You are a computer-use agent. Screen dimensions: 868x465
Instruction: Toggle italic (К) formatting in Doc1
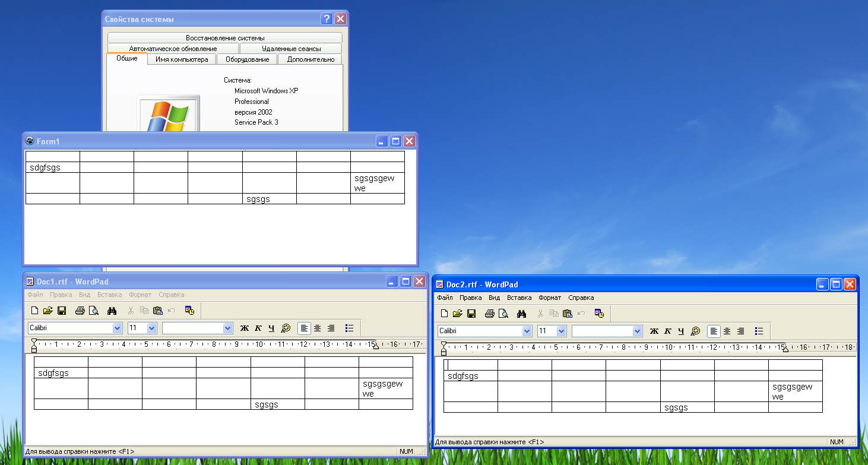point(258,328)
